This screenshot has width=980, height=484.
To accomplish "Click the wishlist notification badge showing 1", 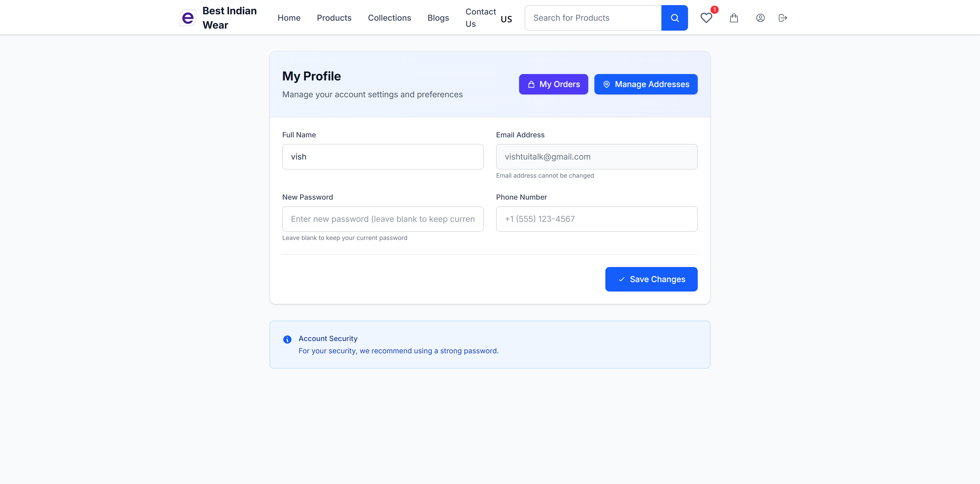I will pos(715,10).
